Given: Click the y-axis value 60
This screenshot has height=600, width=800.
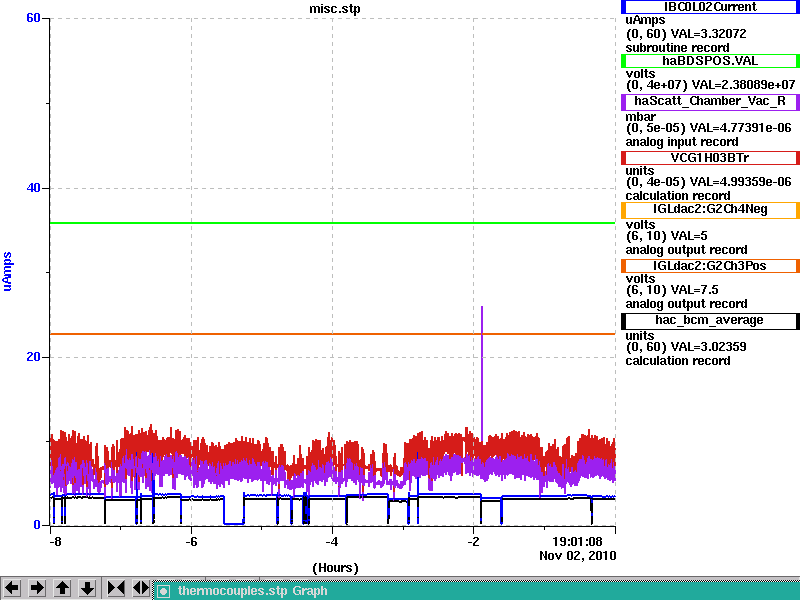Looking at the screenshot, I should point(33,18).
